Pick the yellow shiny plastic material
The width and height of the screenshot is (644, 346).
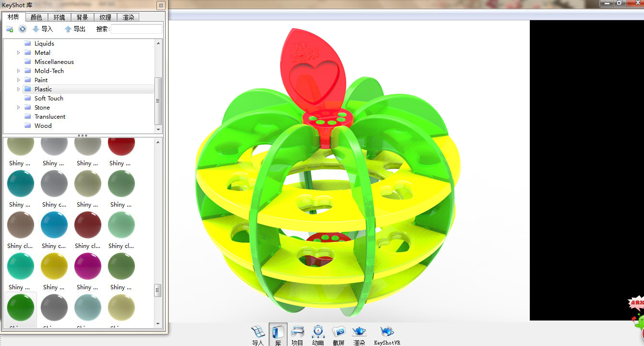click(54, 266)
